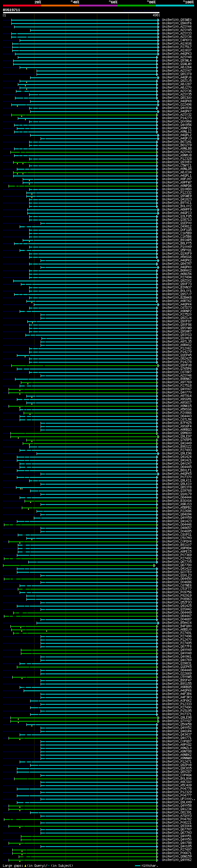Select hit label UniRef100_B0L806
197x868 pixels.
[x=177, y=778]
